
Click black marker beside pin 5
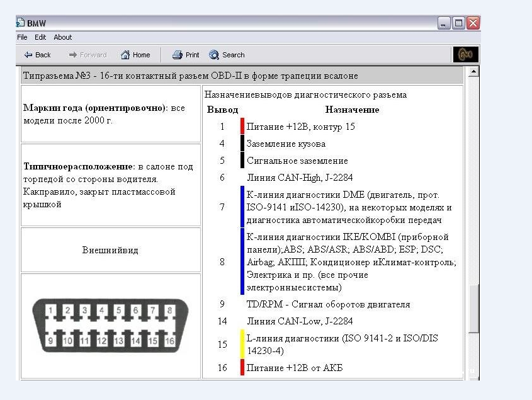[x=242, y=160]
